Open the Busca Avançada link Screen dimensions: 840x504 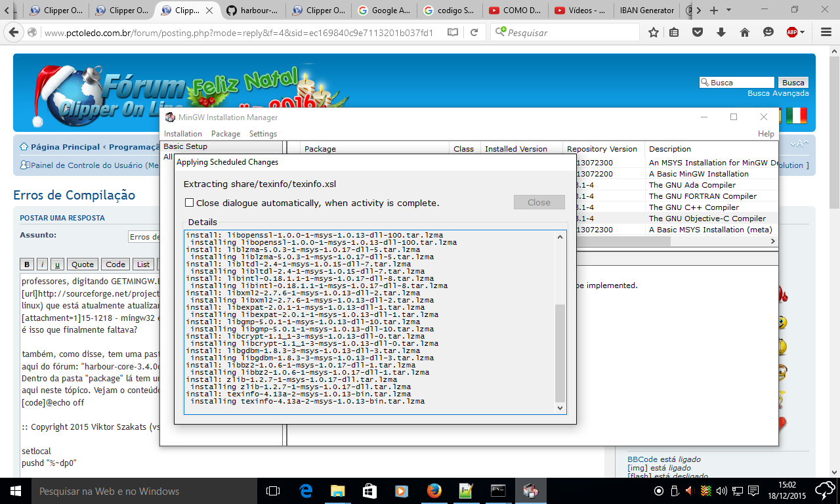778,93
